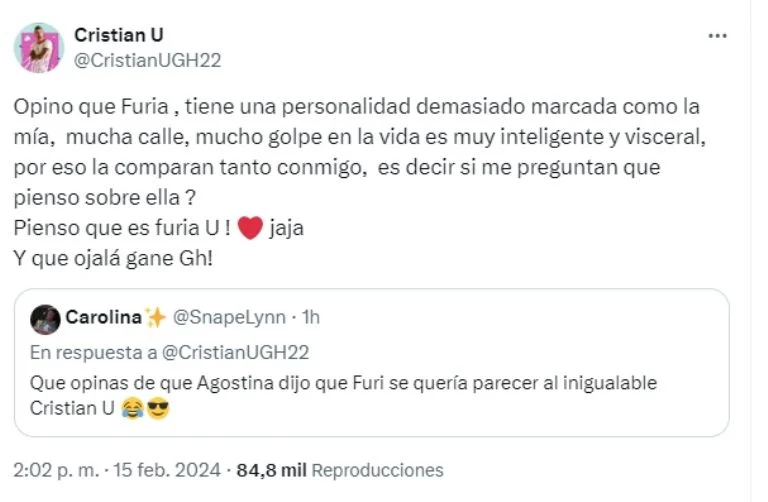768x502 pixels.
Task: Click the sunglasses emoji in the quoted tweet
Action: (156, 409)
